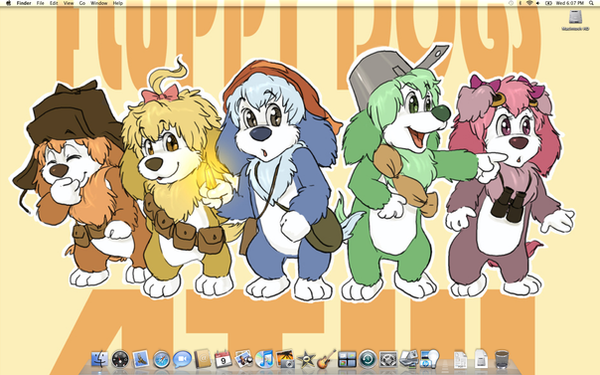The height and width of the screenshot is (375, 600).
Task: Open the Window menu
Action: click(99, 3)
